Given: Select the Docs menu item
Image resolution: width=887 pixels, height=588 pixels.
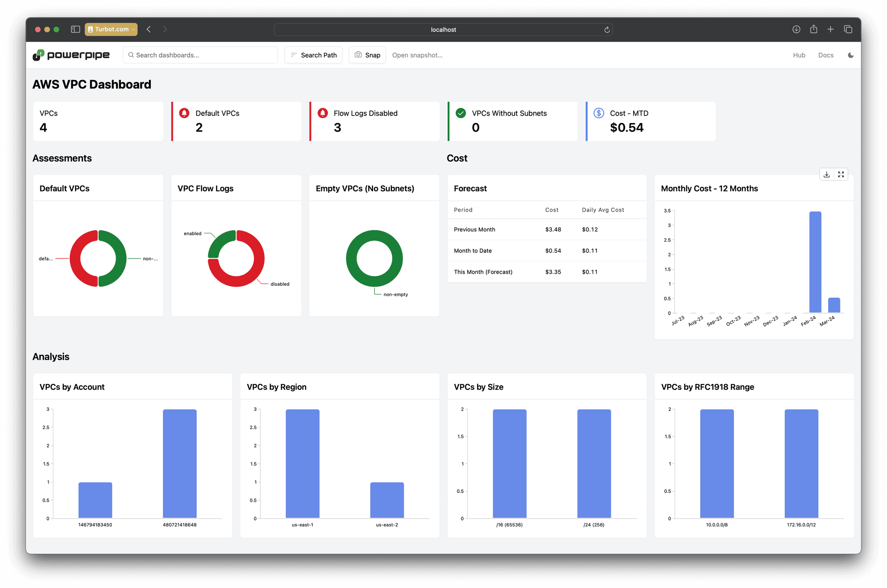Looking at the screenshot, I should click(826, 55).
